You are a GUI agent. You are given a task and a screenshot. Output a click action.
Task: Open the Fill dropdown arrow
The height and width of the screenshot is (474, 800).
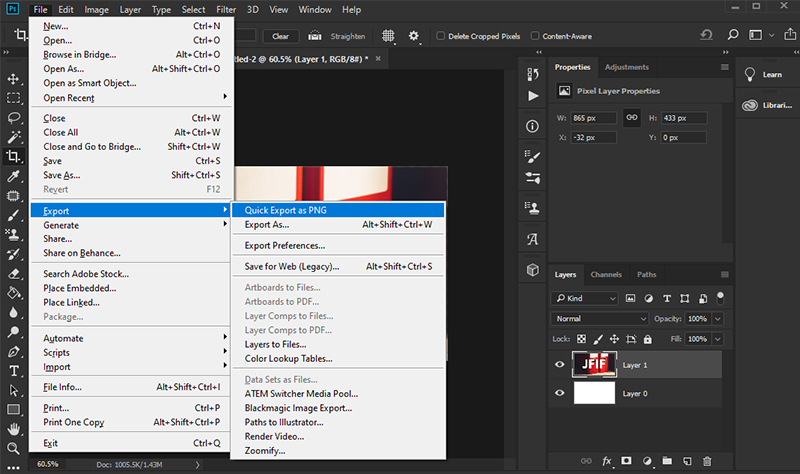(718, 339)
